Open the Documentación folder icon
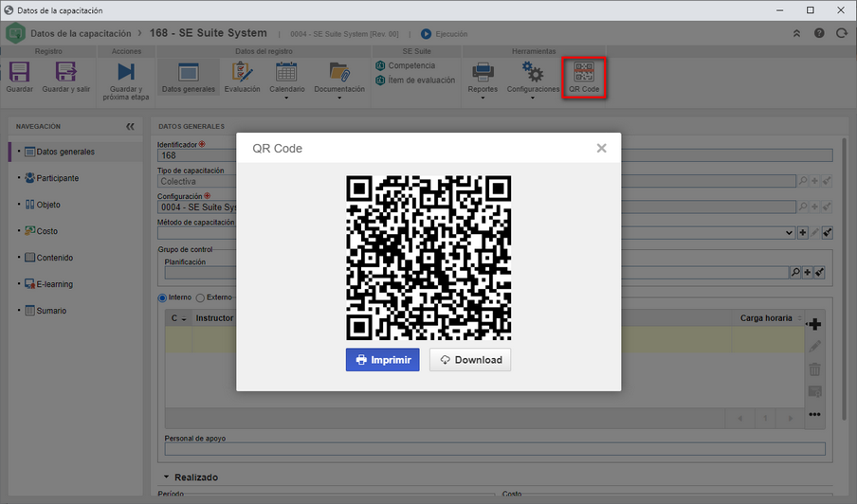 [x=339, y=72]
